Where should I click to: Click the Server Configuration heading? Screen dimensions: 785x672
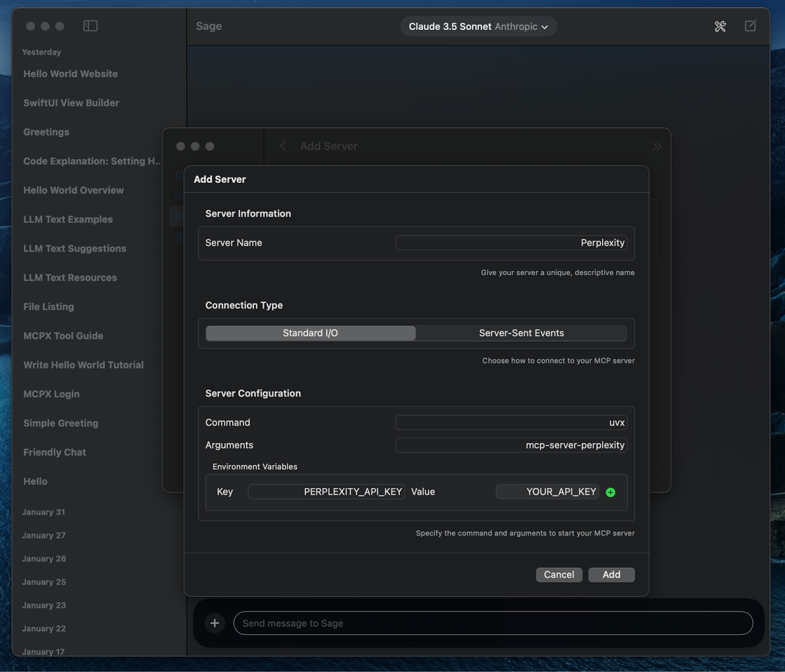pos(253,393)
